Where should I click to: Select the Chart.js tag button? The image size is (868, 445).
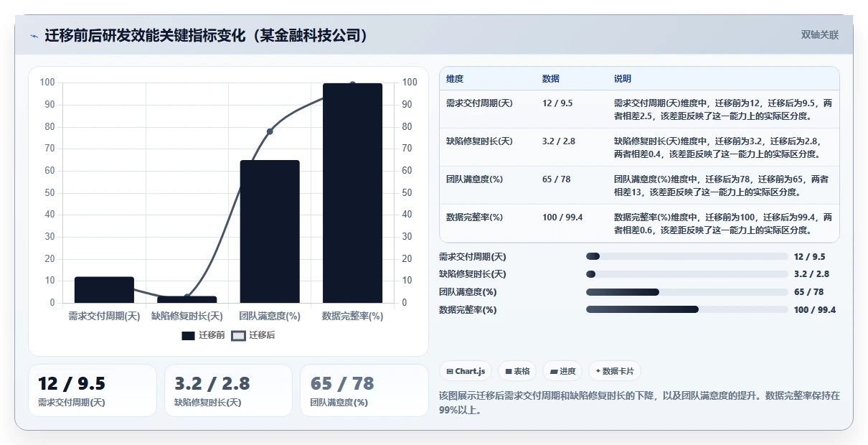tap(466, 371)
